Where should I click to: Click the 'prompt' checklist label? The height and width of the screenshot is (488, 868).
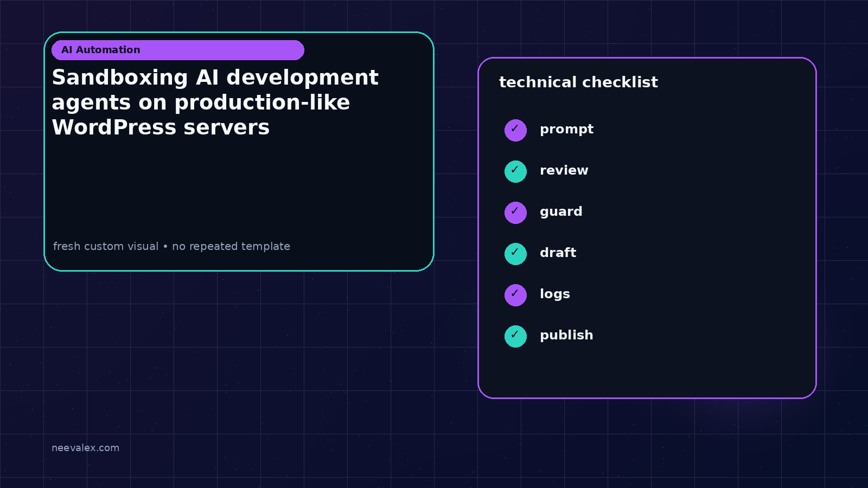coord(566,130)
